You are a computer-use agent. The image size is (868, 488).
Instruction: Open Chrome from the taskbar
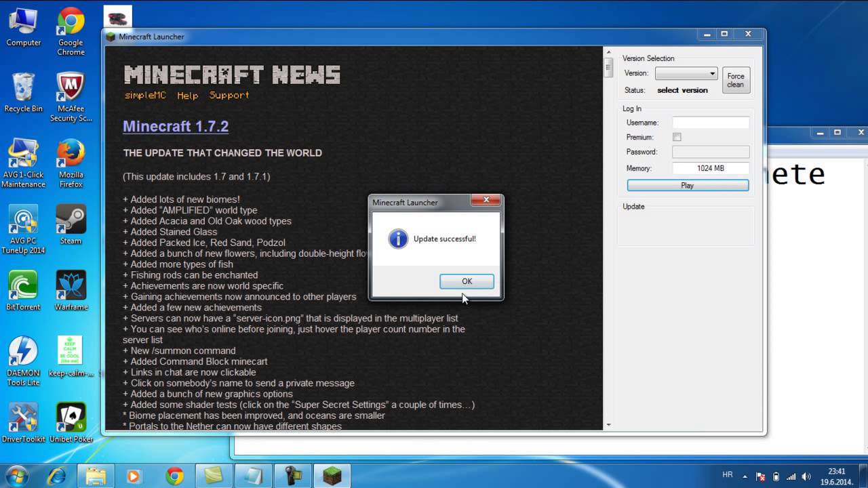tap(174, 476)
